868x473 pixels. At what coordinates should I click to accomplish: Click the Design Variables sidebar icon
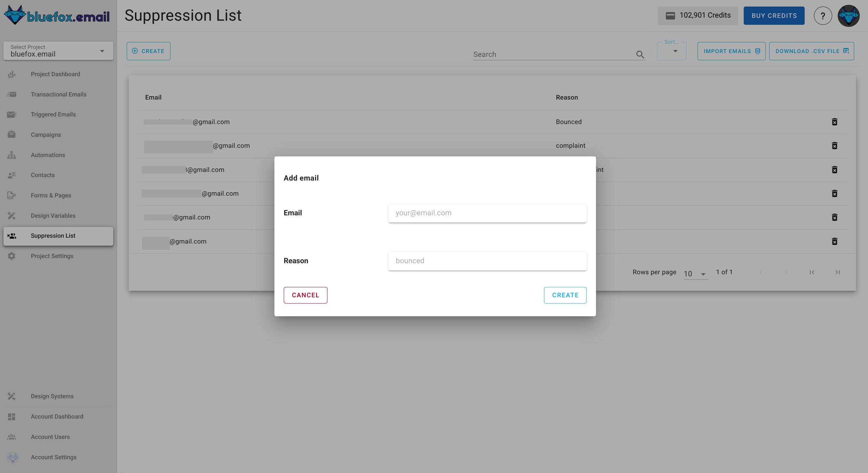coord(11,215)
